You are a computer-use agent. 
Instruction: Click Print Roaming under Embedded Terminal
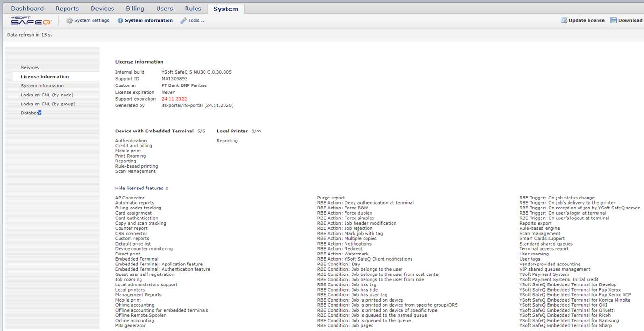pyautogui.click(x=131, y=156)
